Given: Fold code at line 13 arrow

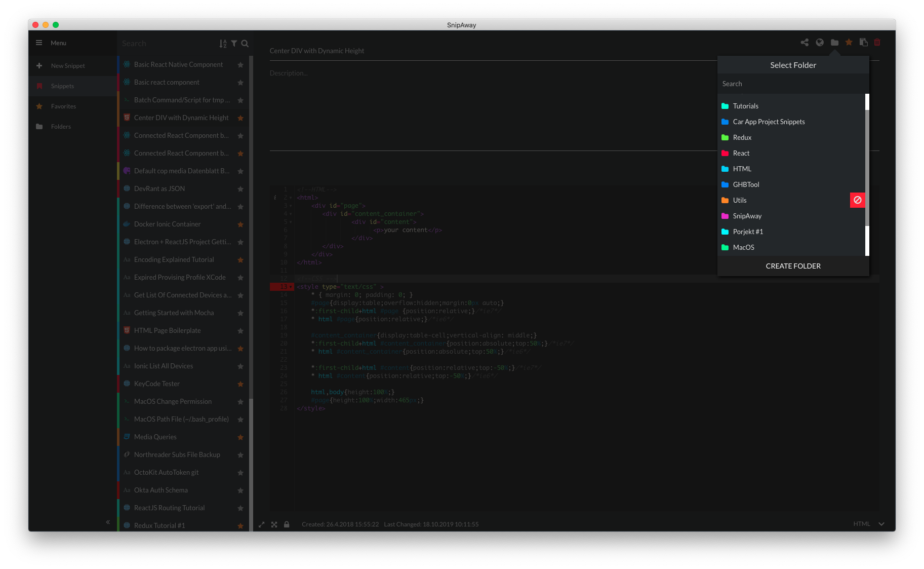Looking at the screenshot, I should tap(291, 287).
